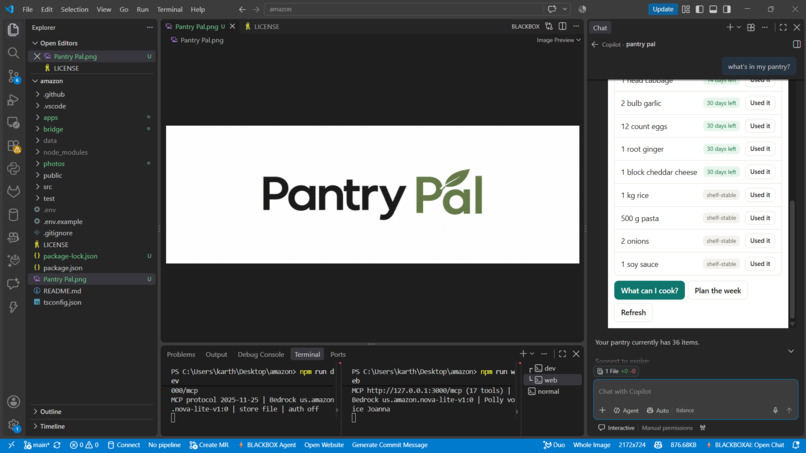Open the File menu
The width and height of the screenshot is (806, 453).
[x=27, y=9]
